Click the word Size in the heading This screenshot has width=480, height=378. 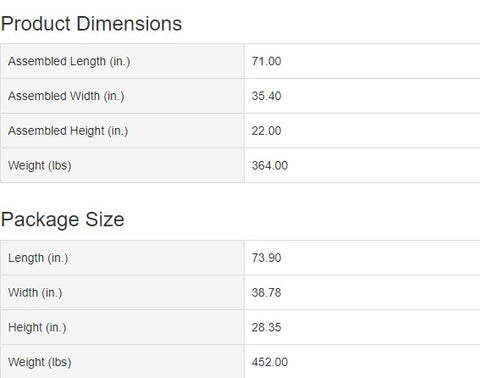tap(105, 220)
